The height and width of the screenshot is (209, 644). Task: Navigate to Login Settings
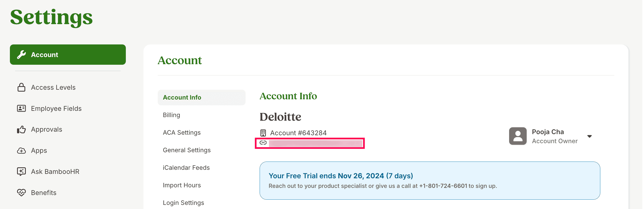tap(183, 203)
